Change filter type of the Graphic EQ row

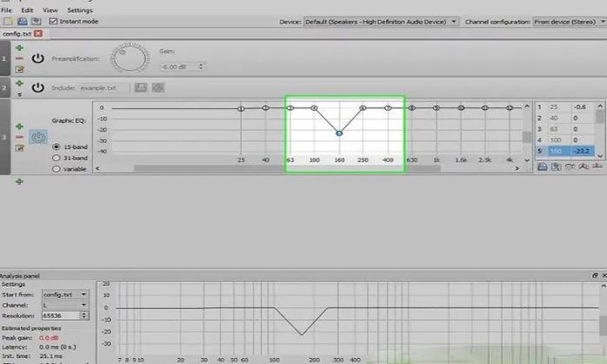pos(19,147)
